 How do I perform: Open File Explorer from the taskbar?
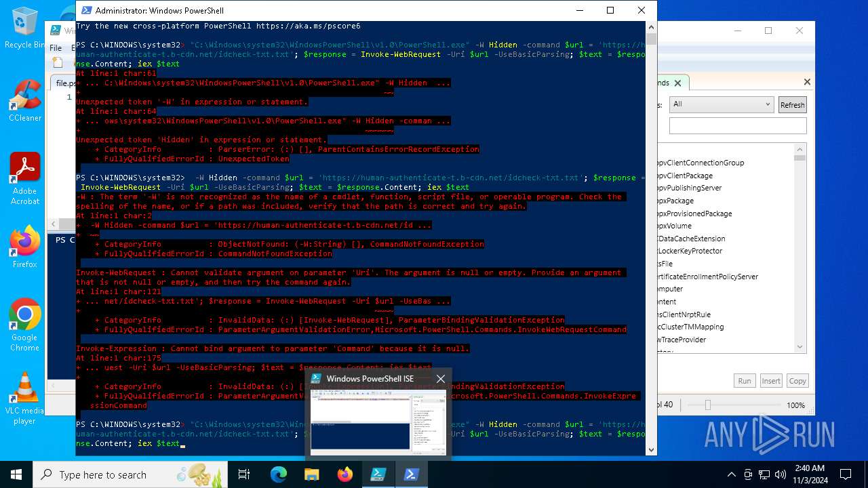(312, 474)
